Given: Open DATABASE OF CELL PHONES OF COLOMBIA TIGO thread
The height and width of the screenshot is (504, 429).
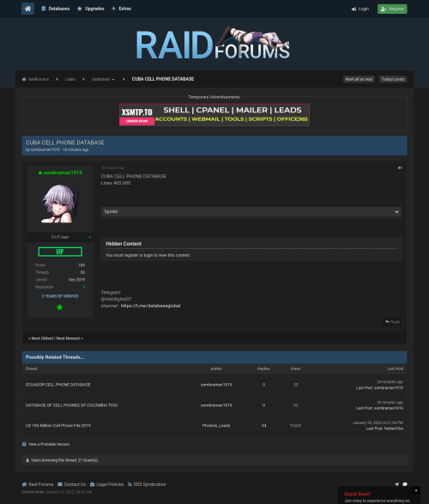Looking at the screenshot, I should pos(71,405).
